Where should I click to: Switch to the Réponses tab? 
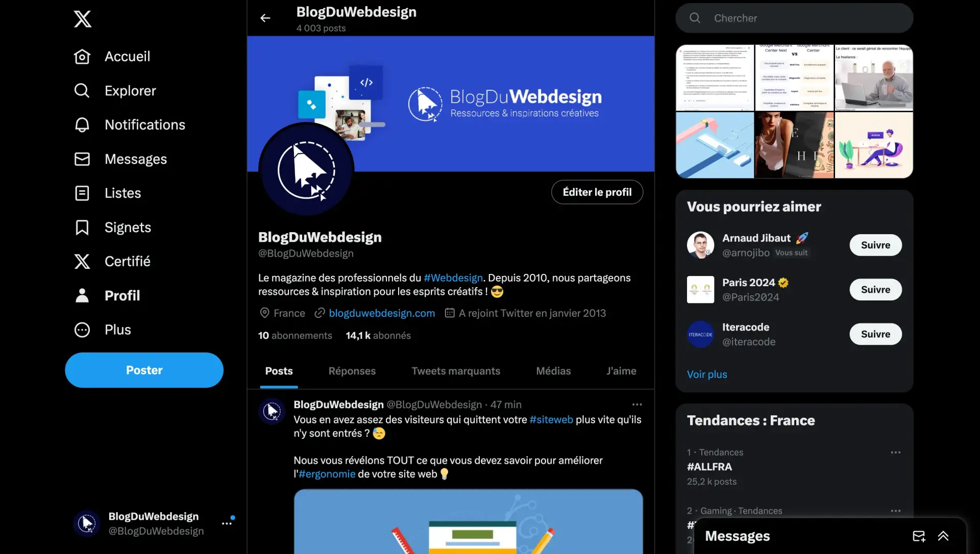pos(351,371)
